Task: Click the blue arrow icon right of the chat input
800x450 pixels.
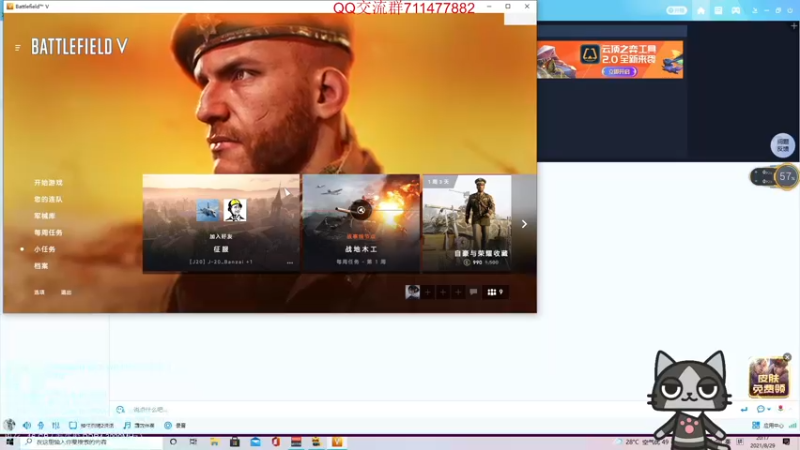Action: [744, 409]
